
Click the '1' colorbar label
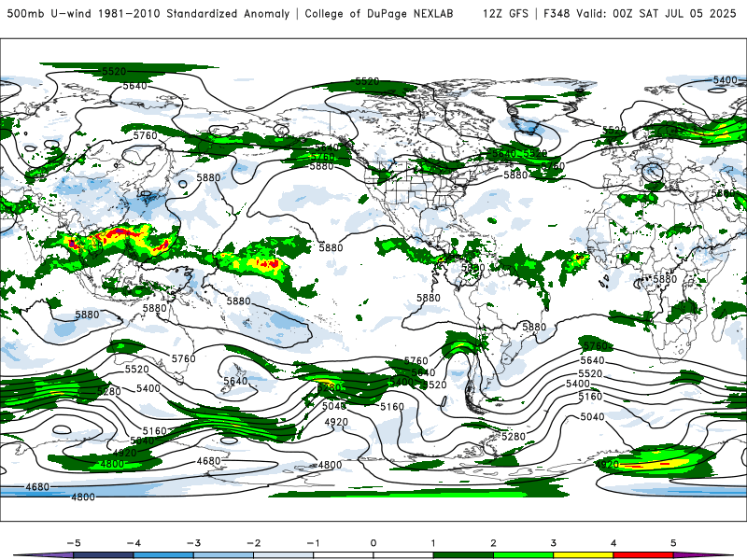(433, 543)
